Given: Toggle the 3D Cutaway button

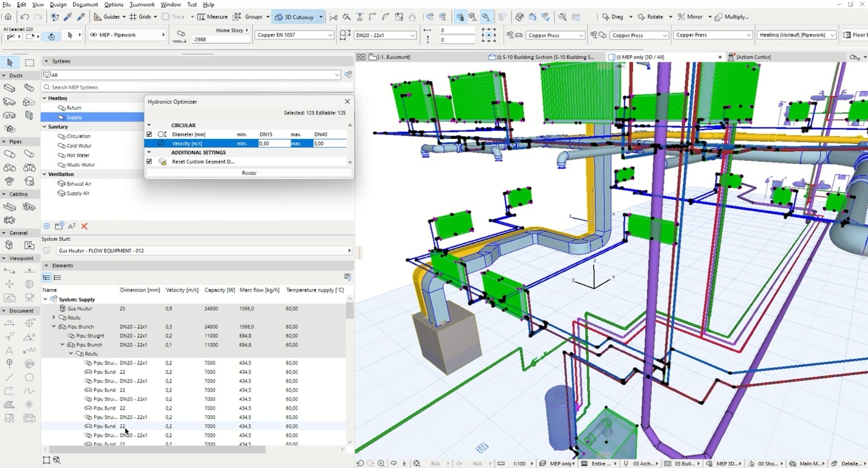Looking at the screenshot, I should [294, 17].
